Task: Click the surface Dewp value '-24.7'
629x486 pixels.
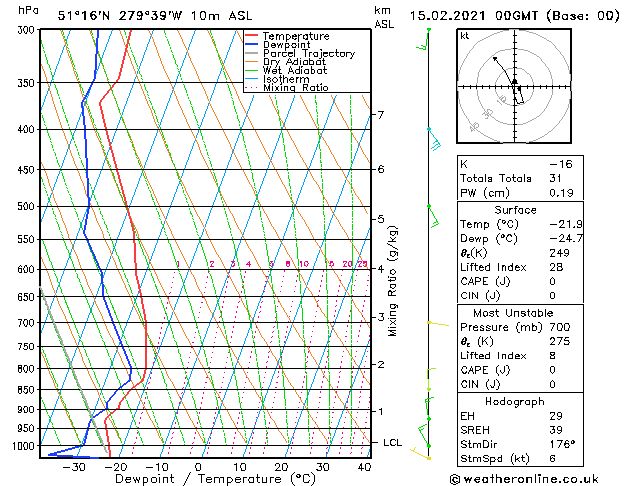Action: [x=566, y=239]
